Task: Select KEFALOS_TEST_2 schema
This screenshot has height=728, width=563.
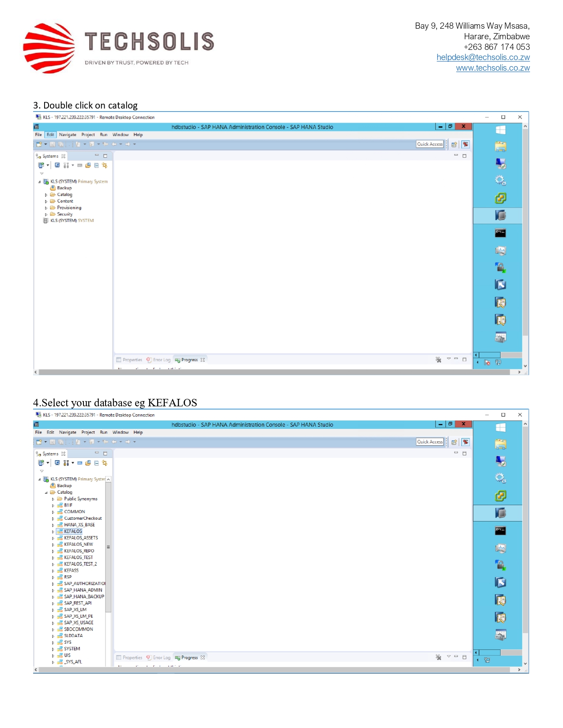Action: click(x=77, y=564)
